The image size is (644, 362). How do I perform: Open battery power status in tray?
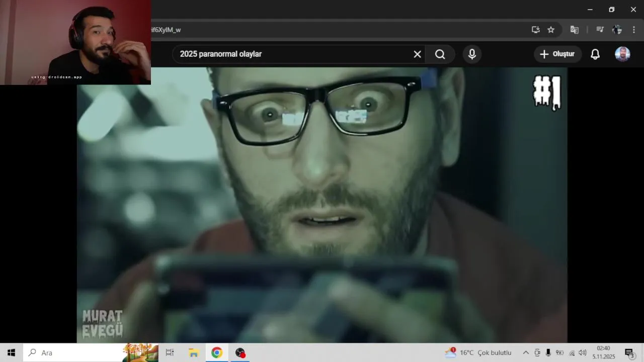(560, 352)
